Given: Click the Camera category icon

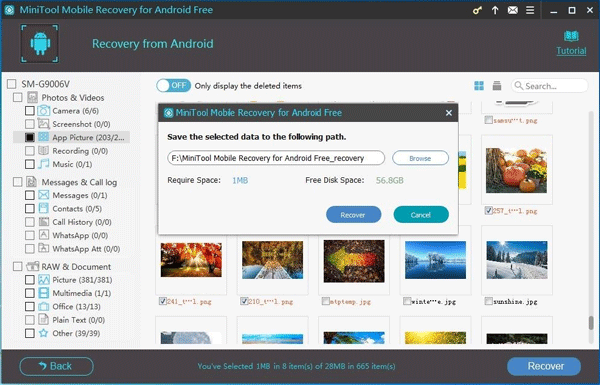Looking at the screenshot, I should (x=44, y=111).
